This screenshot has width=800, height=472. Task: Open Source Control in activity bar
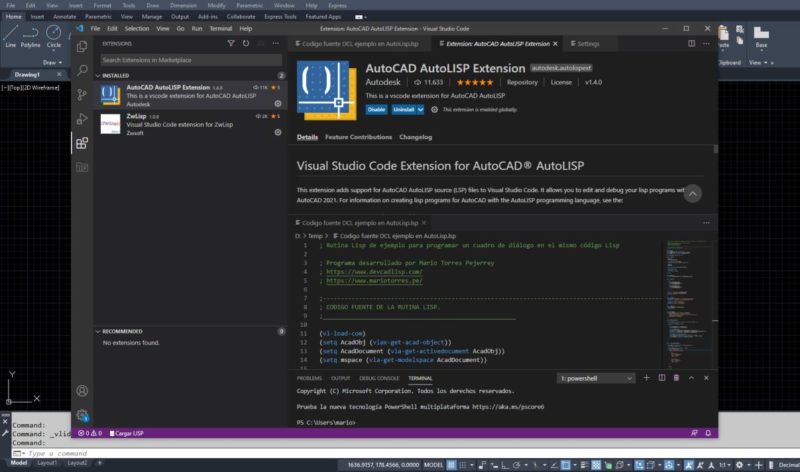click(x=82, y=94)
